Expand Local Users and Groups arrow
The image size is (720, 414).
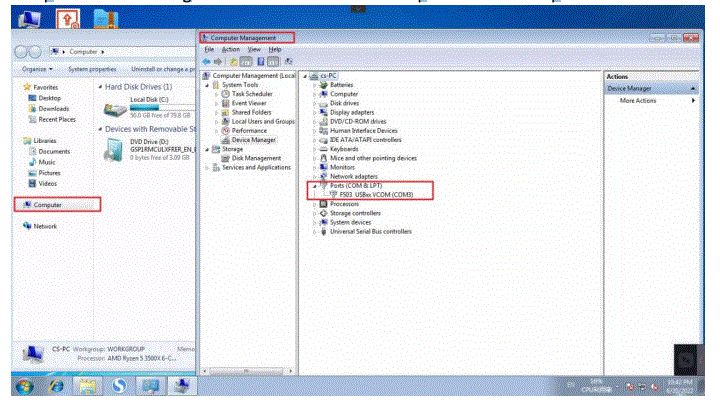click(x=216, y=122)
